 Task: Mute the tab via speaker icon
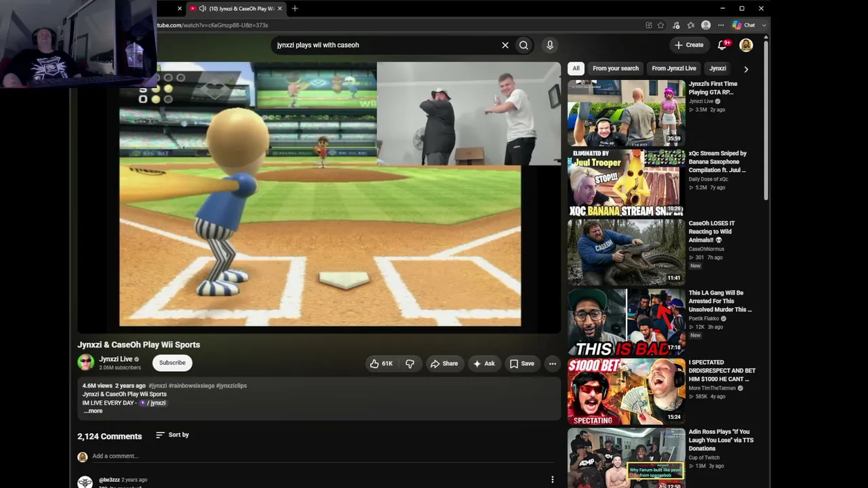click(202, 9)
